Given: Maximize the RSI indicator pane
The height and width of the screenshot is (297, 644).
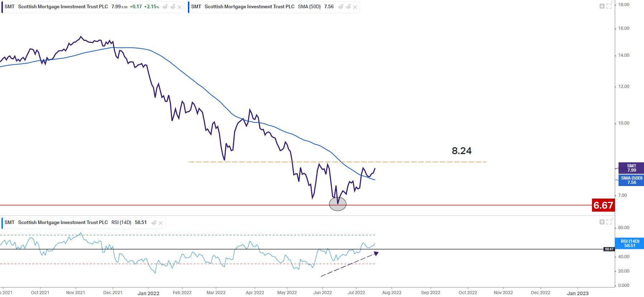Looking at the screenshot, I should [x=609, y=222].
